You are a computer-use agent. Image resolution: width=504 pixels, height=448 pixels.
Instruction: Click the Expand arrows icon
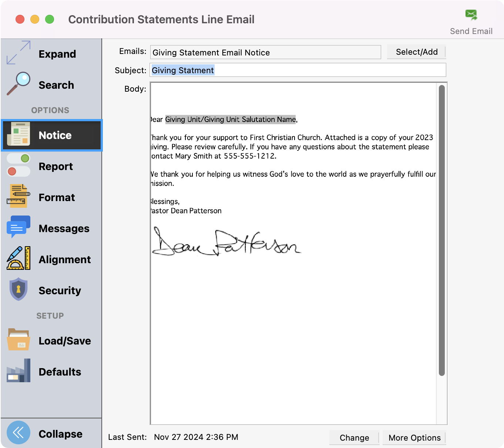(x=19, y=53)
